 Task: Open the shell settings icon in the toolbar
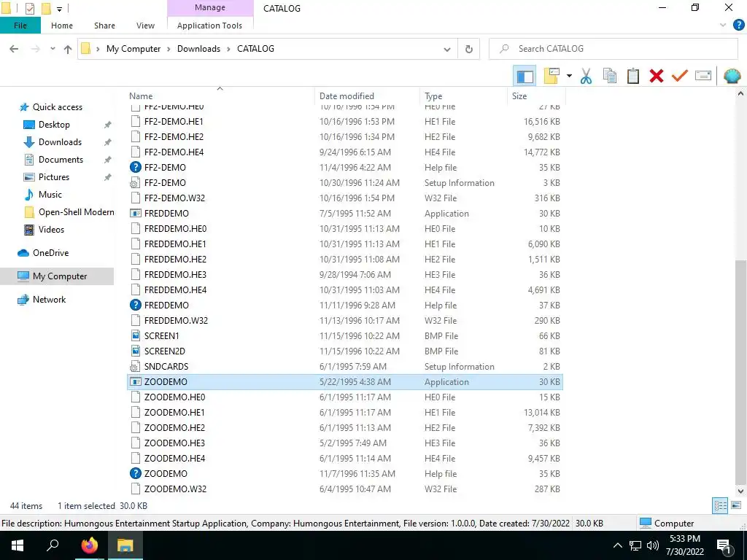pyautogui.click(x=732, y=76)
